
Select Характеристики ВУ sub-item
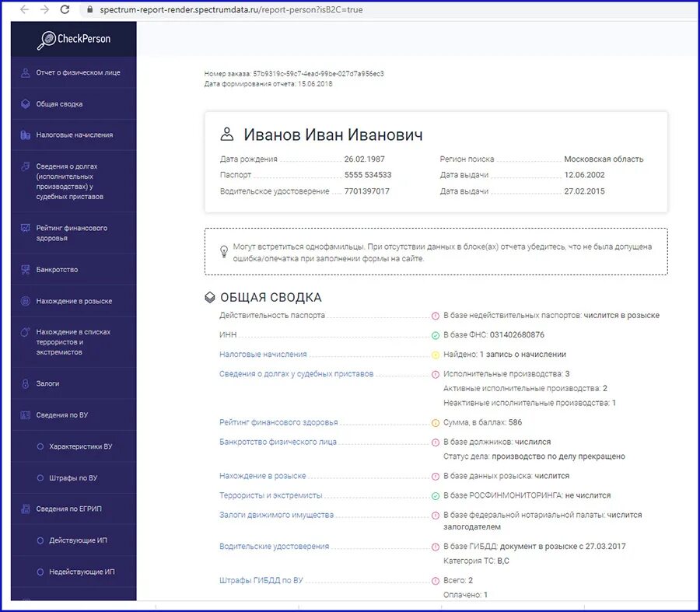[x=81, y=446]
